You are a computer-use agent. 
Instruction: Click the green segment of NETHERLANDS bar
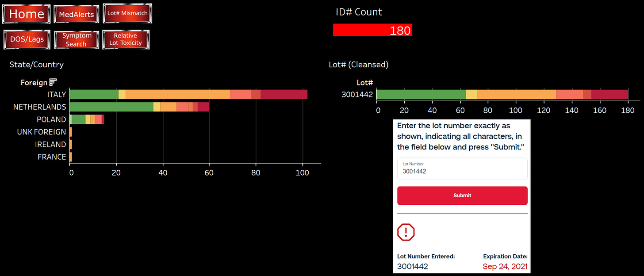coord(111,107)
